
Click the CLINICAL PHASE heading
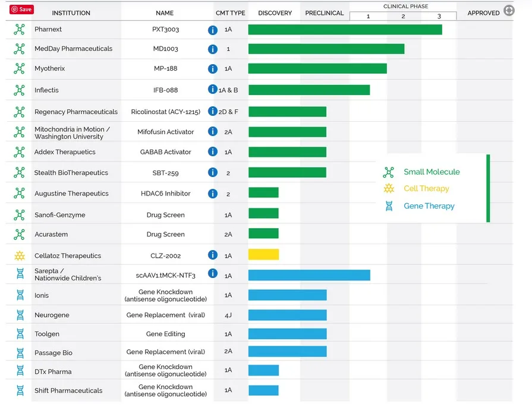405,7
